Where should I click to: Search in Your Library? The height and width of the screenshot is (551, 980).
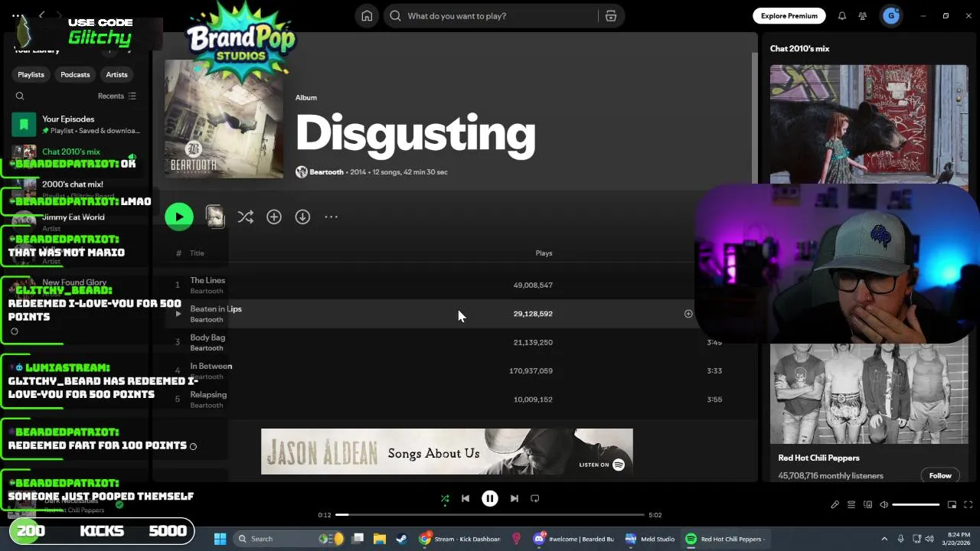point(20,96)
